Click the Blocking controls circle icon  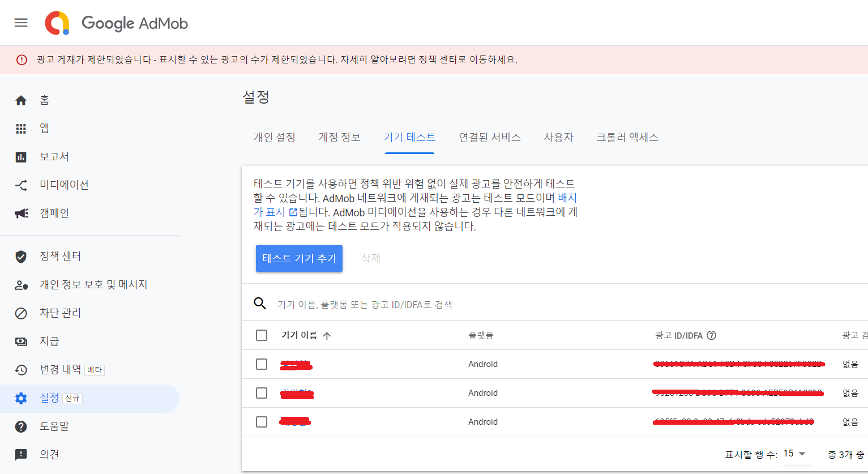pyautogui.click(x=21, y=313)
